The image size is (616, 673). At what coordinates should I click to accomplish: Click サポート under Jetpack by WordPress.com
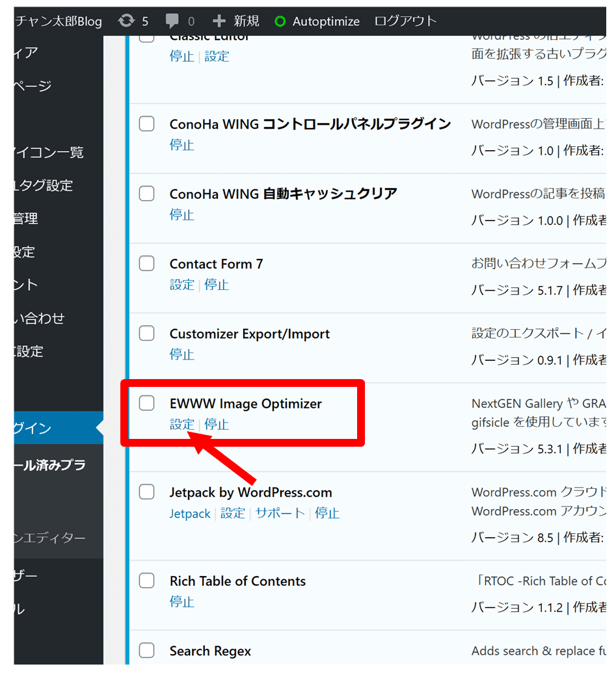tap(280, 513)
